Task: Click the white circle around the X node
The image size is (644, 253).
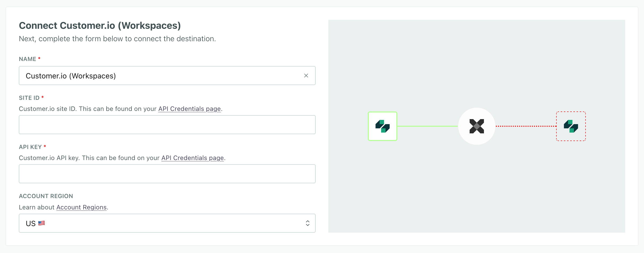Action: 476,114
